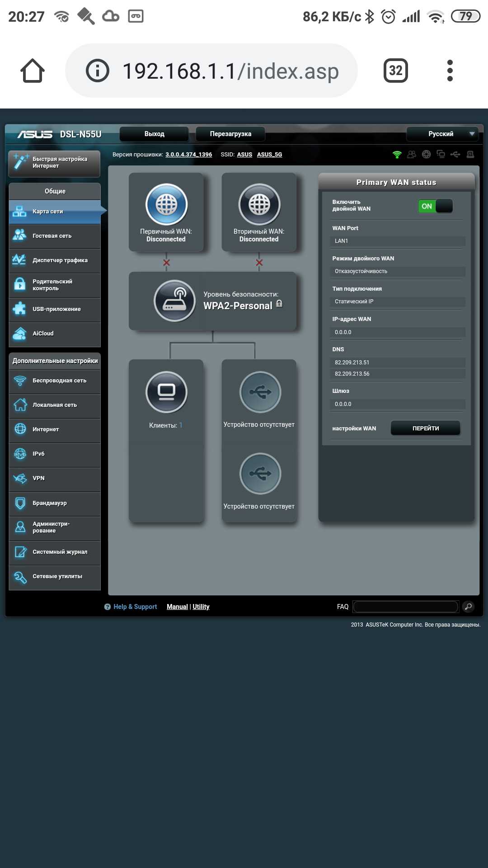Toggle the dual WAN ON switch
This screenshot has height=868, width=488.
tap(435, 206)
